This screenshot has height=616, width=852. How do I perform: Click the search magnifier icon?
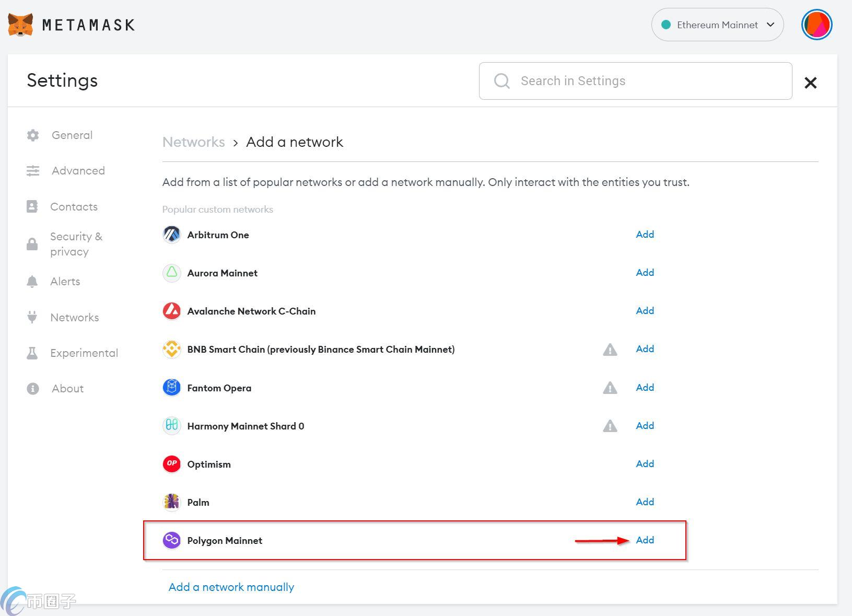pyautogui.click(x=502, y=81)
